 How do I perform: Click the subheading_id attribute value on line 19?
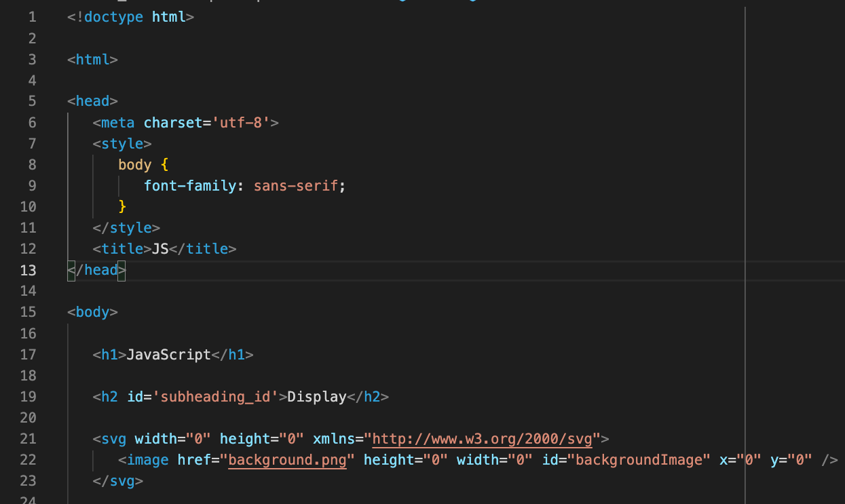tap(216, 396)
